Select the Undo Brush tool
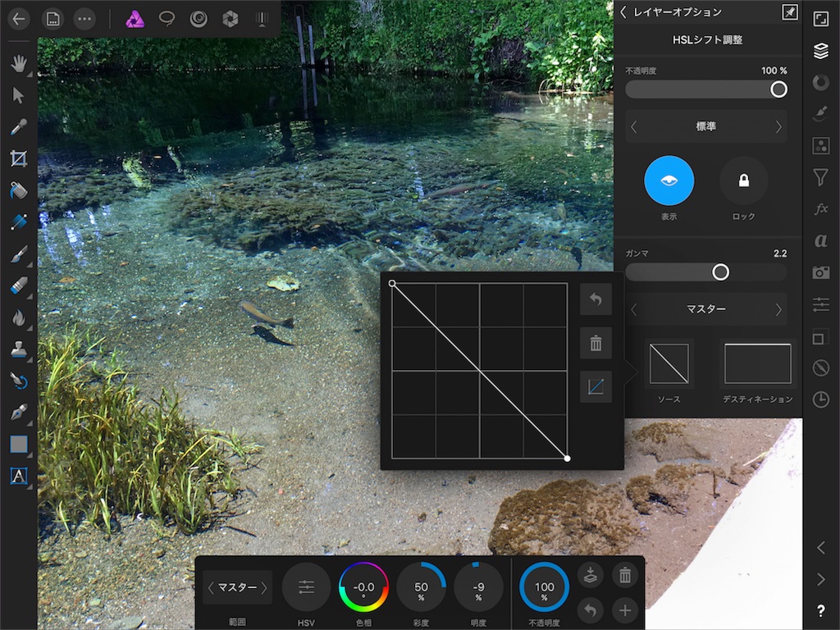Viewport: 840px width, 630px height. [19, 381]
